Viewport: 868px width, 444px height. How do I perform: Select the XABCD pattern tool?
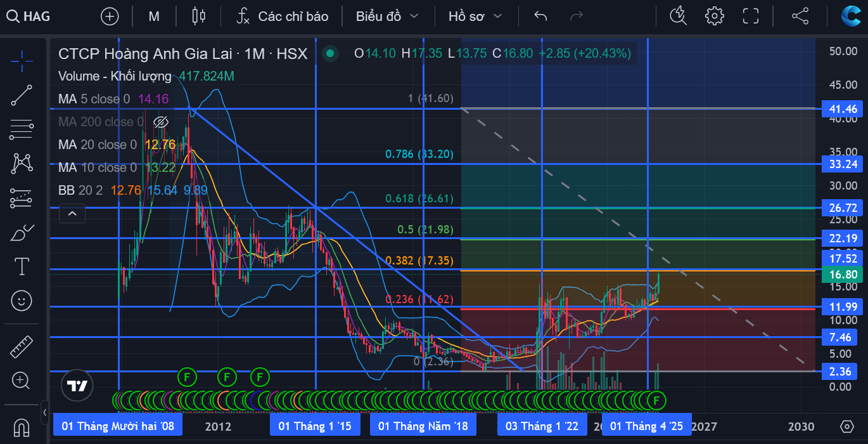(22, 164)
